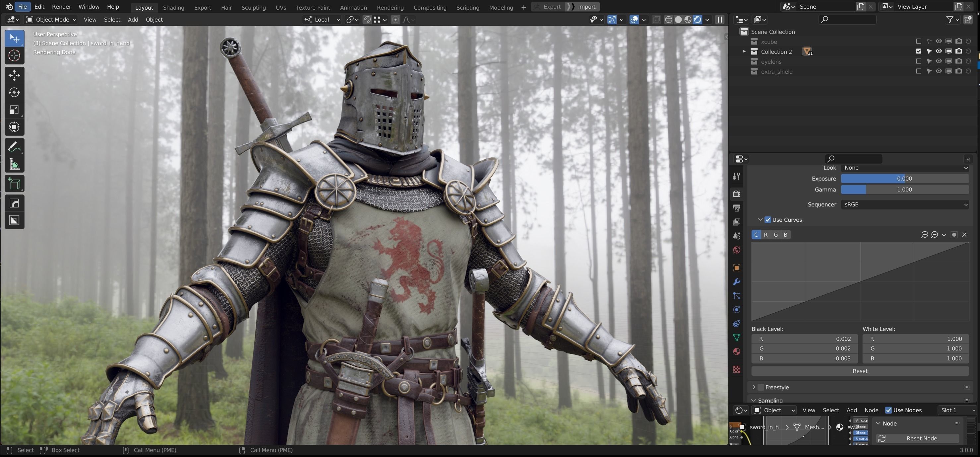Open the Local transform orientation dropdown
Screen dimensions: 980x457
[322, 20]
